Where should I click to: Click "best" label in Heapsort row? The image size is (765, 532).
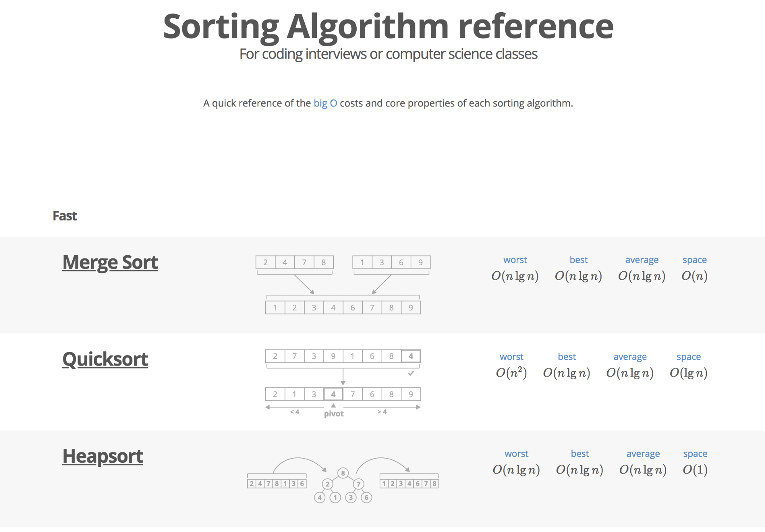point(579,454)
